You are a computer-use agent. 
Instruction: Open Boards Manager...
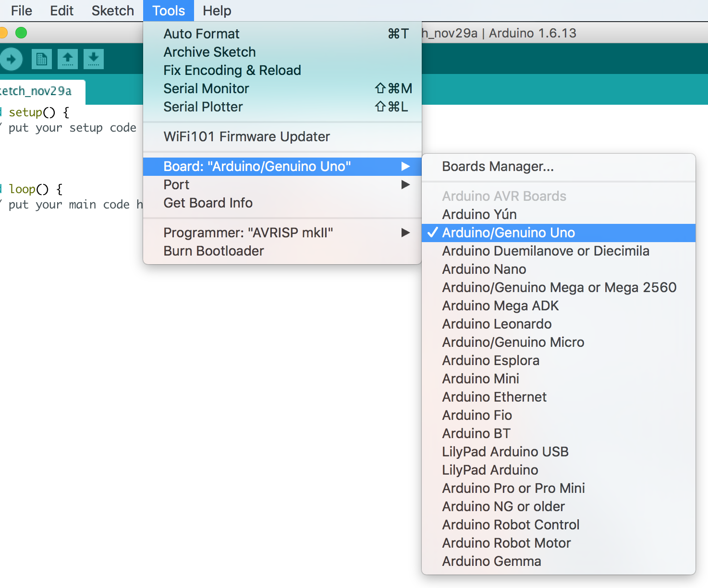(x=559, y=166)
